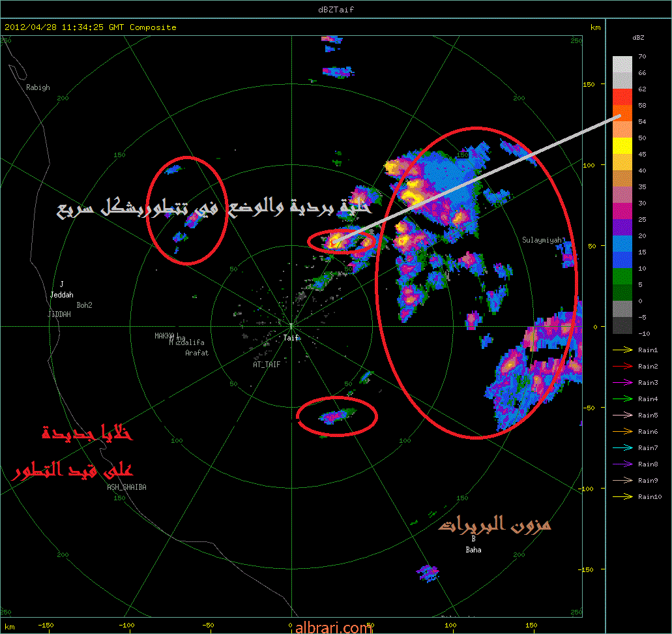
Task: Click the red Rain2 arrow icon
Action: [622, 367]
